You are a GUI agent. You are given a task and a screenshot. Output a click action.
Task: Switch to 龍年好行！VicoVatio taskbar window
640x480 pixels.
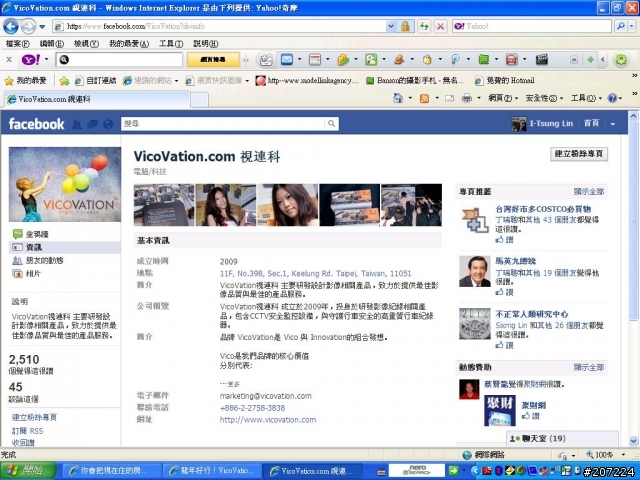[x=213, y=471]
